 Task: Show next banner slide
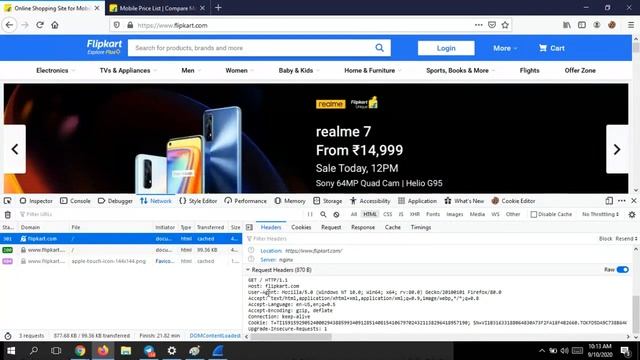click(x=617, y=149)
